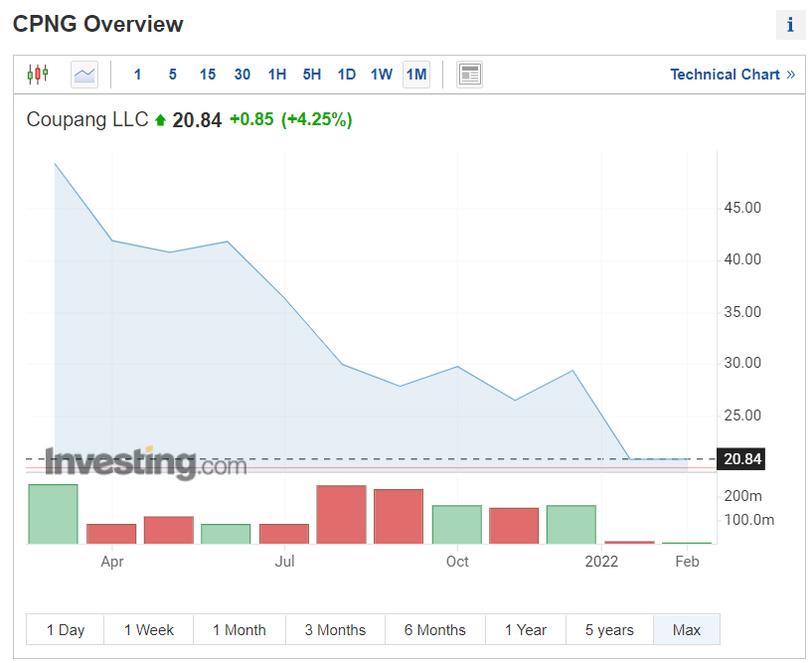The height and width of the screenshot is (663, 812).
Task: Click the 45.00 price axis label
Action: click(x=742, y=208)
